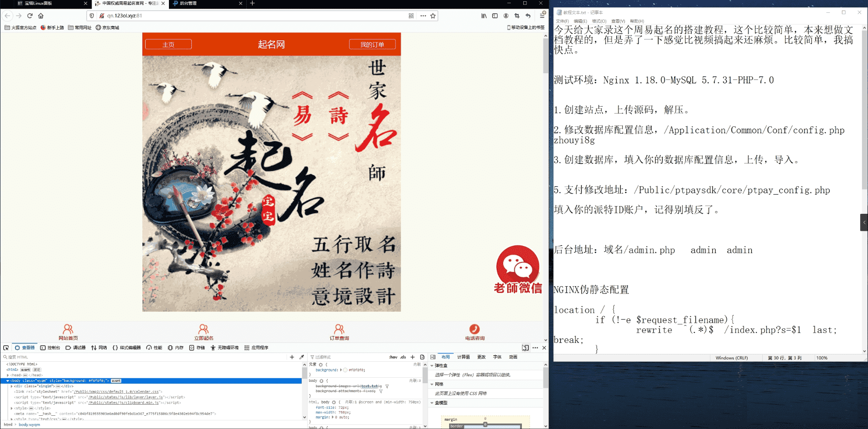Click the screenshot crop tool icon
Viewport: 868px width, 429px height.
[517, 16]
